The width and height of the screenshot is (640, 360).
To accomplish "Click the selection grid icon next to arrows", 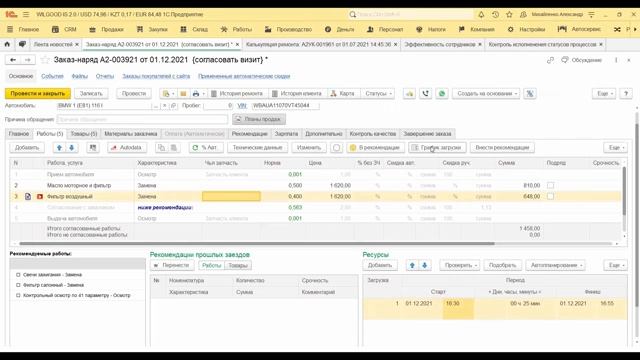I will pyautogui.click(x=93, y=147).
